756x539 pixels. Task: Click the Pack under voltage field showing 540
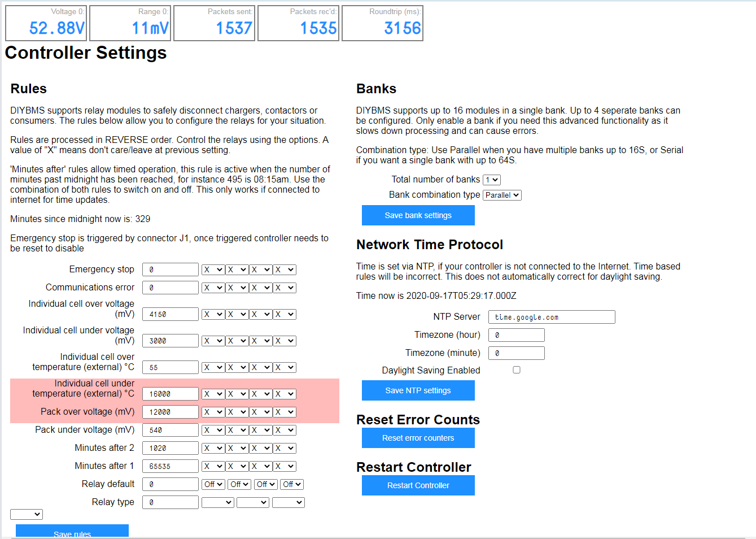pos(171,430)
